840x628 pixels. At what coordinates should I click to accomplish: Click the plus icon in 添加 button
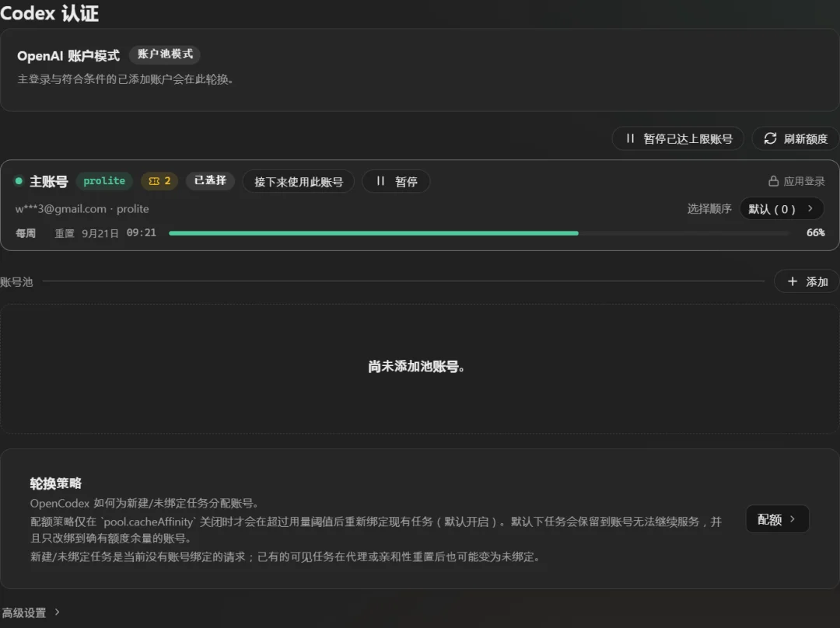pos(793,281)
